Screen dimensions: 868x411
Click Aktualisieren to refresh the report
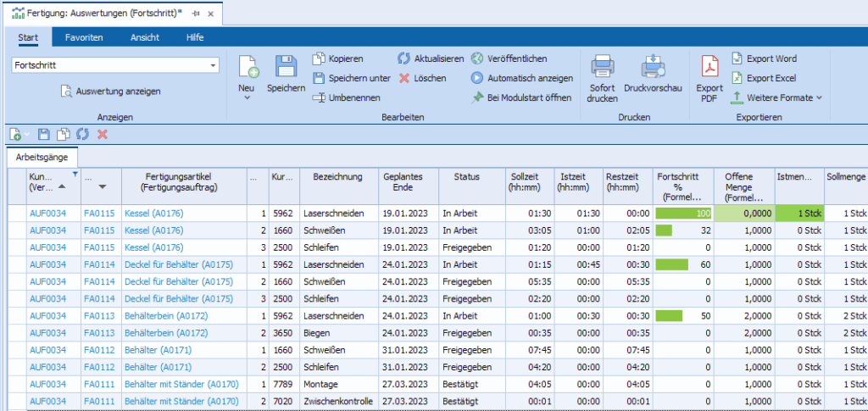click(431, 58)
